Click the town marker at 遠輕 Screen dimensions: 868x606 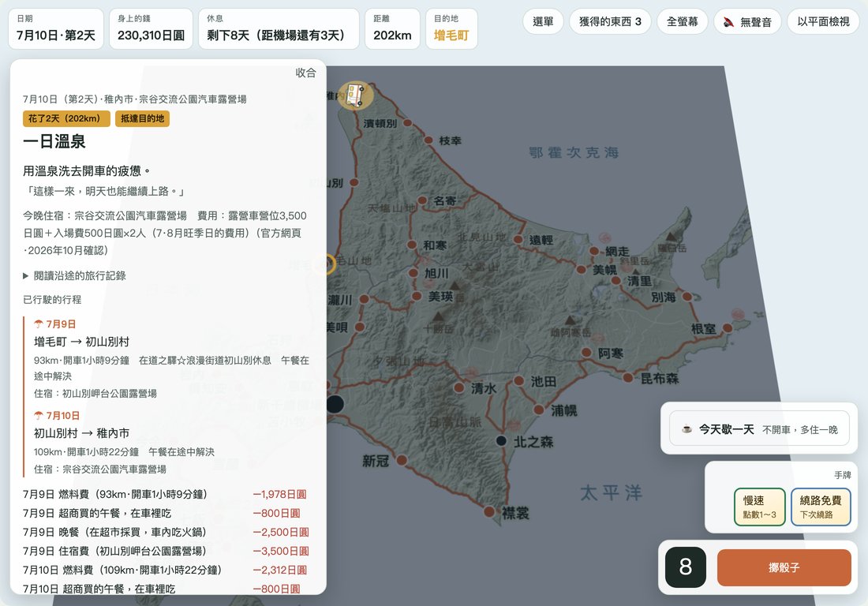click(518, 239)
